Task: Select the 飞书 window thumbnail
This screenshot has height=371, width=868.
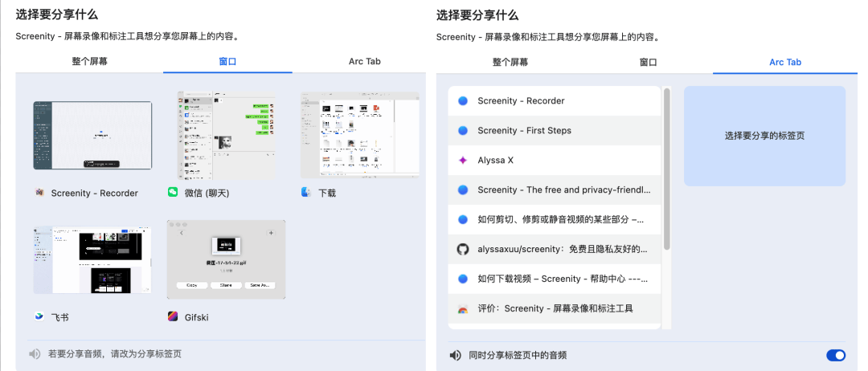Action: click(x=92, y=259)
